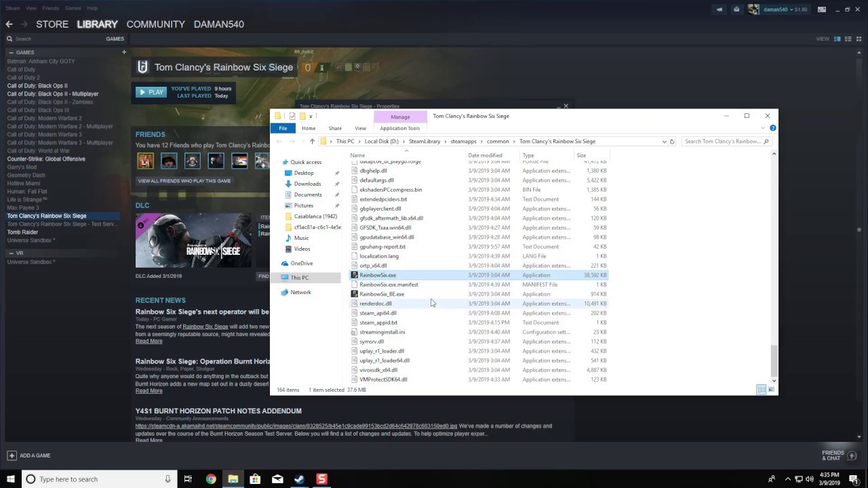
Task: Open Steam announcements megaphone icon
Action: [x=719, y=9]
